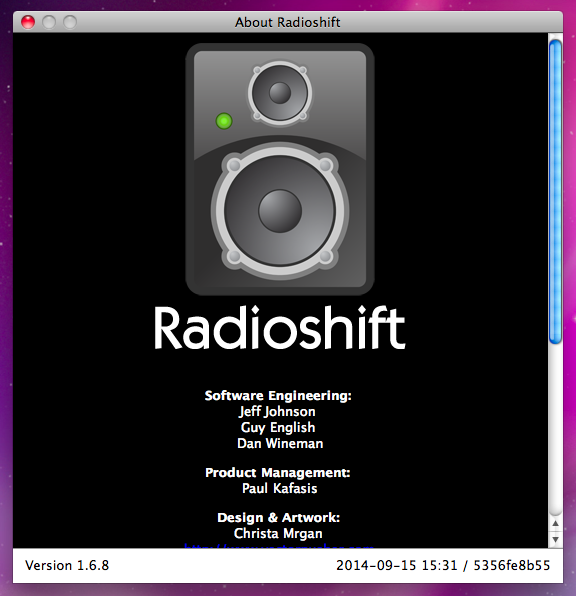Click the Radioshift speaker icon
The width and height of the screenshot is (576, 596).
pyautogui.click(x=280, y=169)
